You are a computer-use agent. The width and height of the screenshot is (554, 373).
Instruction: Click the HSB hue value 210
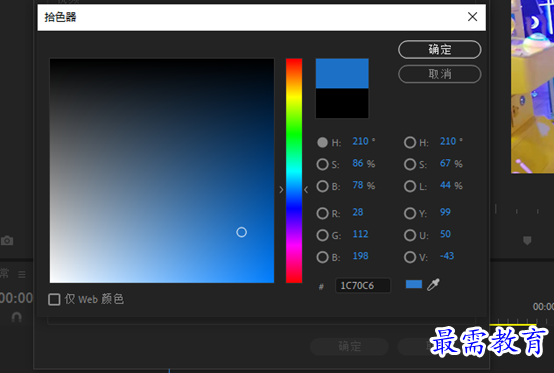tap(360, 141)
